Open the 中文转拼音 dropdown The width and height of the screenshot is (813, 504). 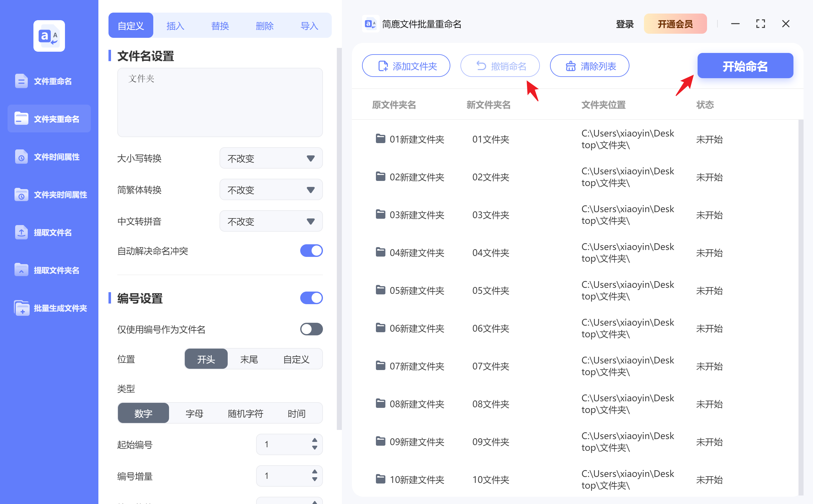(x=271, y=221)
